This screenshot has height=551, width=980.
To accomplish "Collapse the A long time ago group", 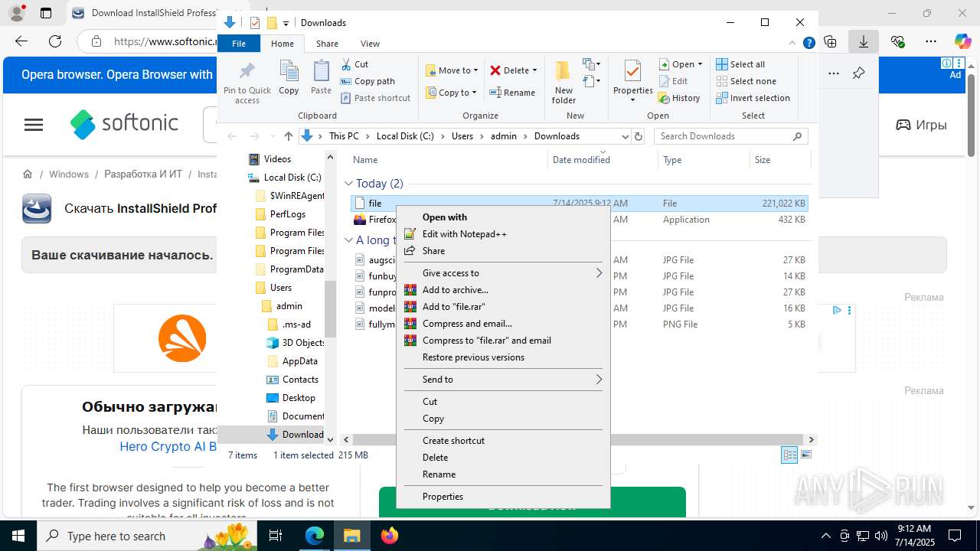I will tap(348, 240).
